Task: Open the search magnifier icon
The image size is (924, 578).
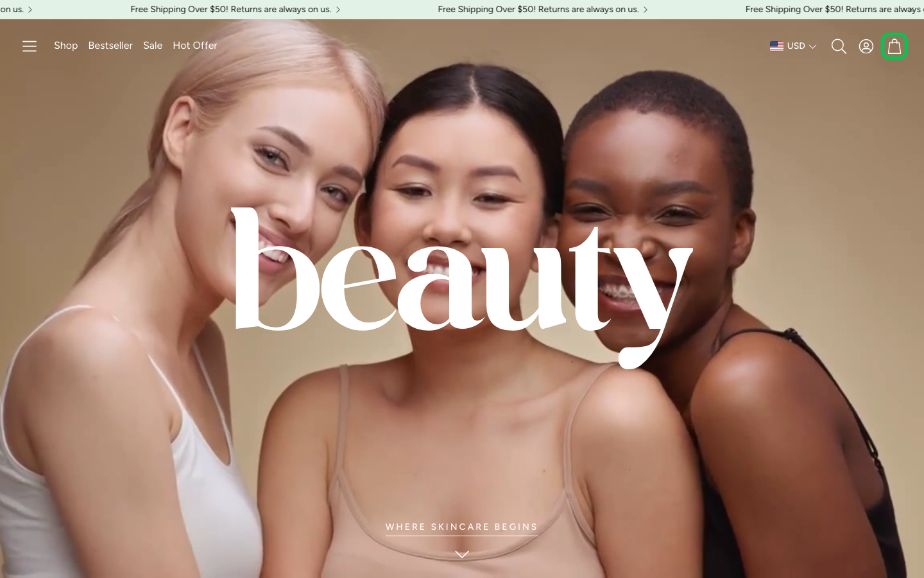Action: [x=839, y=46]
